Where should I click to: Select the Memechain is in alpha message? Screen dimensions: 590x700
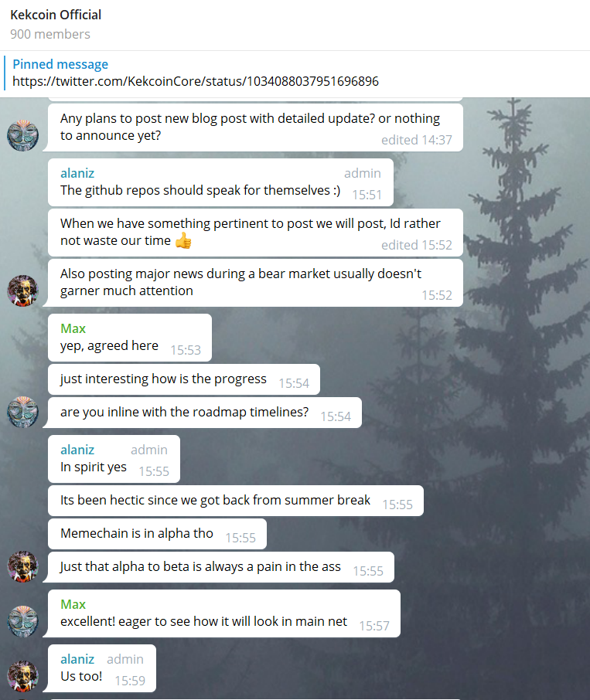click(157, 534)
